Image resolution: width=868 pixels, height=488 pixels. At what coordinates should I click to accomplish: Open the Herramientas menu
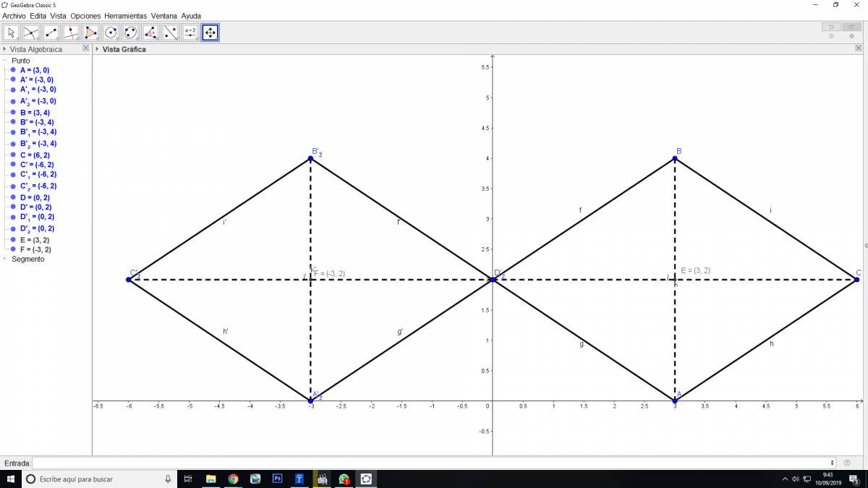click(x=126, y=15)
